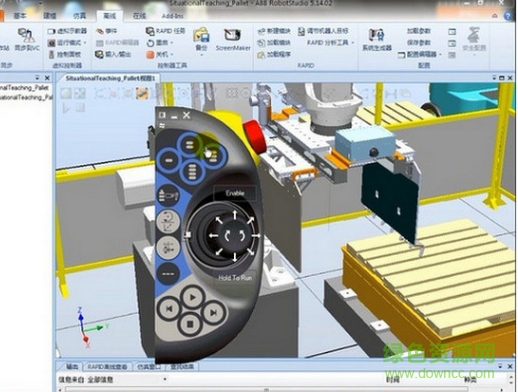Screen dimensions: 518x392
Task: Switch to the RAPID 离线查看 tab
Action: point(107,367)
